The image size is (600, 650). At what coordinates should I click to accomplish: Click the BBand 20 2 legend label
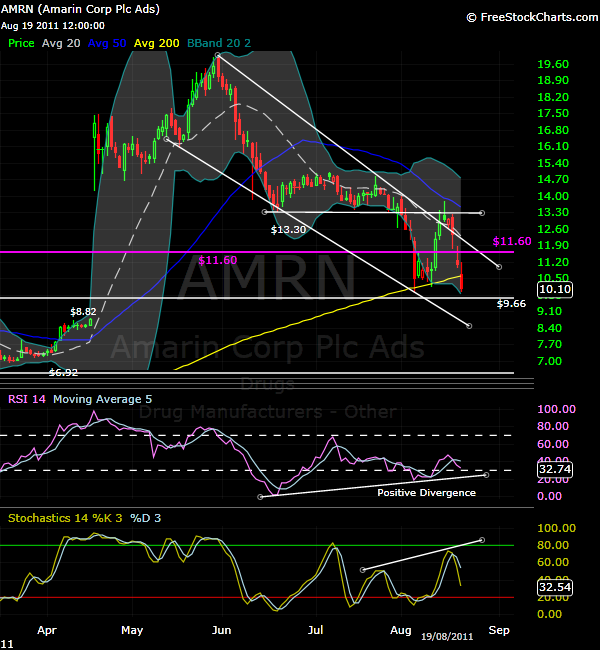pos(219,43)
